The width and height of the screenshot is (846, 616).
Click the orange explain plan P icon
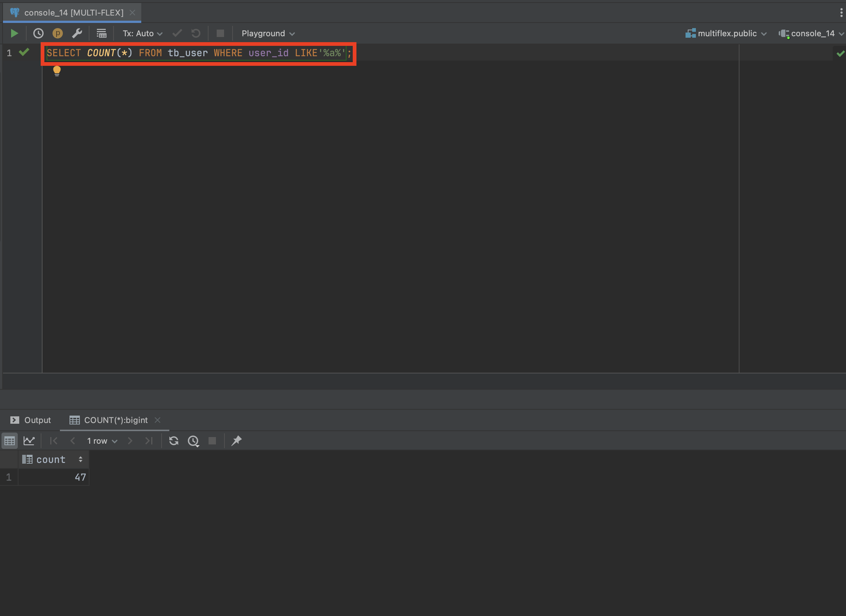(x=57, y=34)
